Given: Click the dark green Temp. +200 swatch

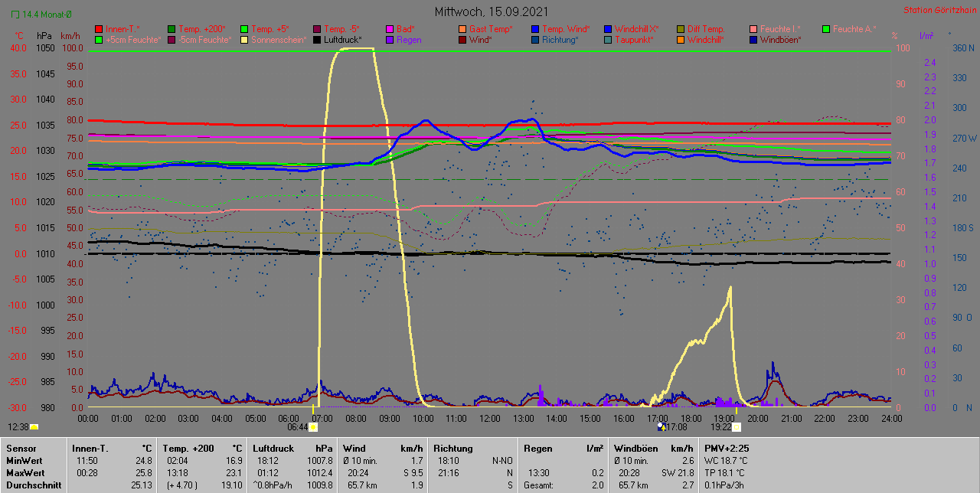Looking at the screenshot, I should 171,28.
